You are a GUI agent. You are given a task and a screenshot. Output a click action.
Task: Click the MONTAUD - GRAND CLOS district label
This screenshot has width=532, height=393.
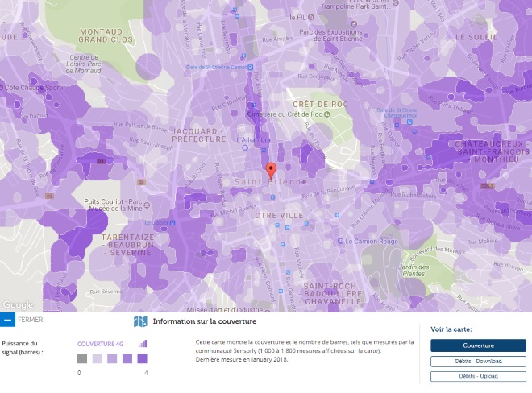(106, 35)
